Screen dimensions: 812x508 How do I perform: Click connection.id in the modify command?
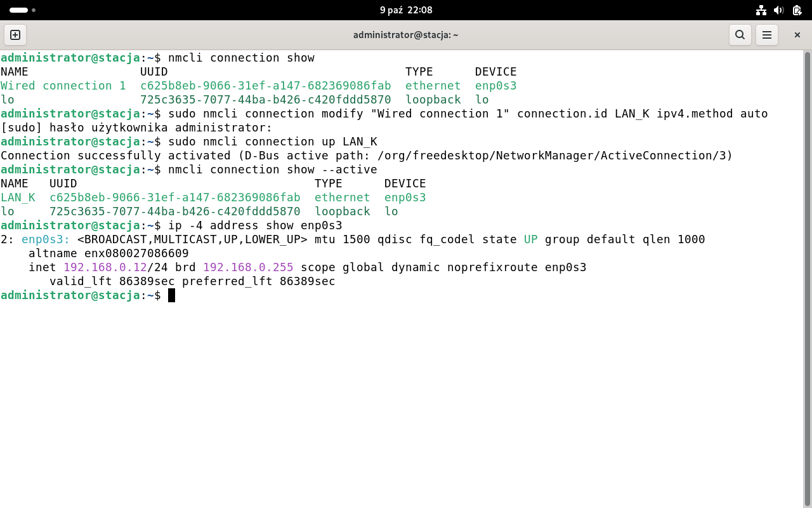(x=562, y=114)
